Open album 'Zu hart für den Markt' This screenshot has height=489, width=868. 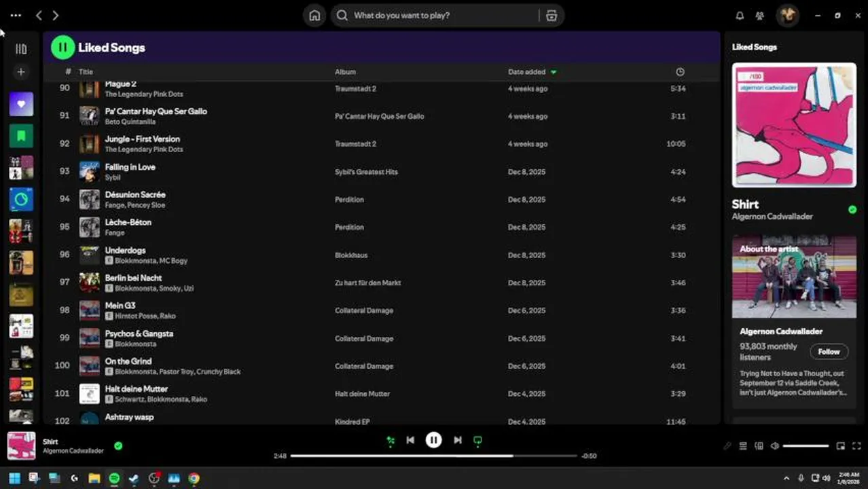coord(367,283)
